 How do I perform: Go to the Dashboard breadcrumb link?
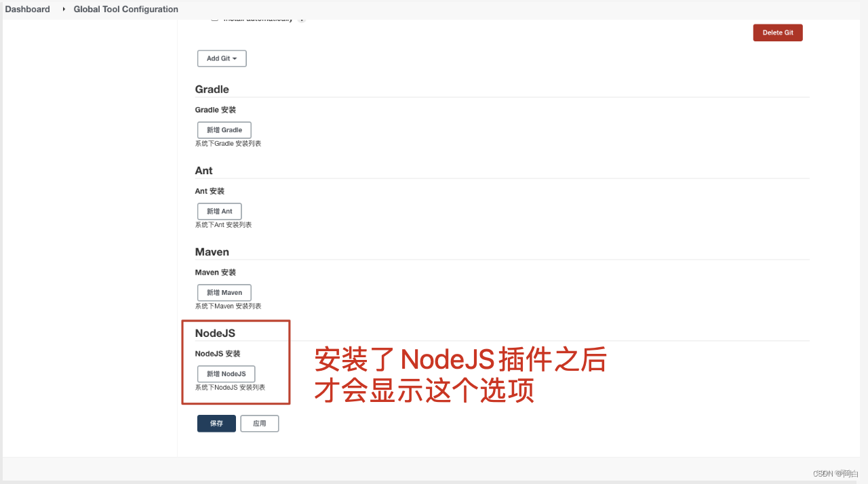[x=27, y=9]
